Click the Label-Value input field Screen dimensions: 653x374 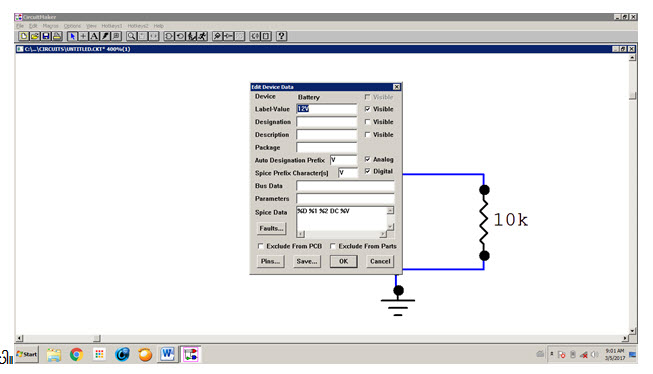tap(327, 109)
